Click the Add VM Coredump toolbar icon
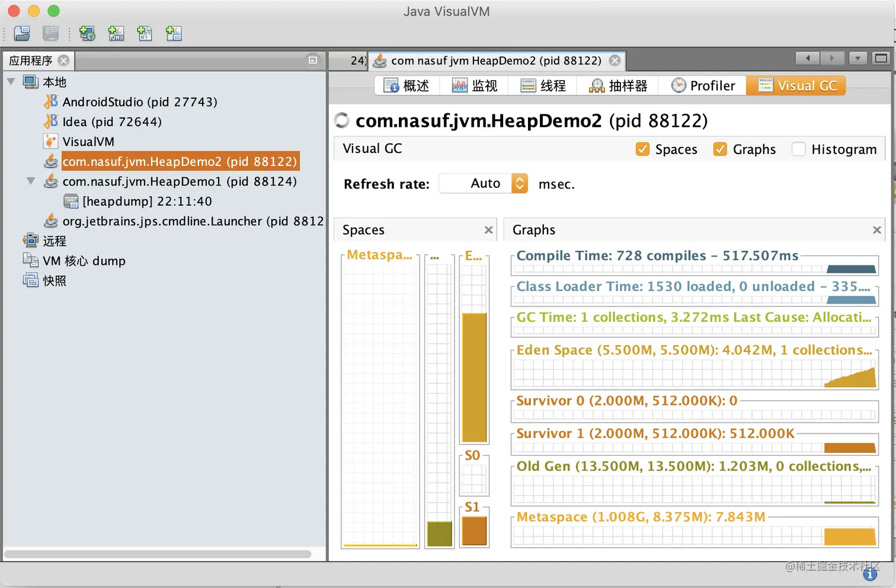 click(x=145, y=34)
